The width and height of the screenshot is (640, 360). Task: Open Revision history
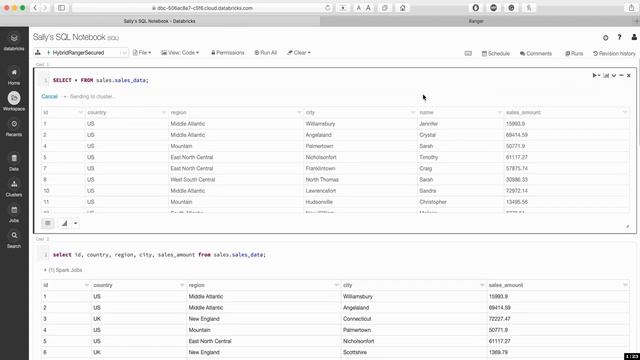(x=614, y=53)
